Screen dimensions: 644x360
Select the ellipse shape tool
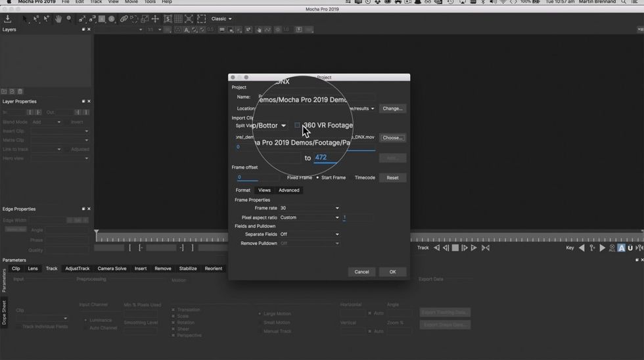click(112, 19)
